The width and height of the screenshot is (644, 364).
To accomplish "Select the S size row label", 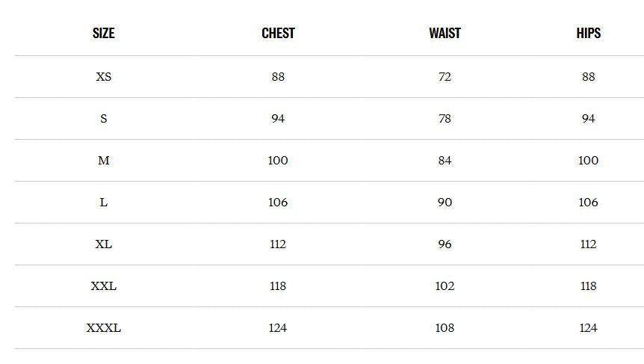I will [x=104, y=118].
